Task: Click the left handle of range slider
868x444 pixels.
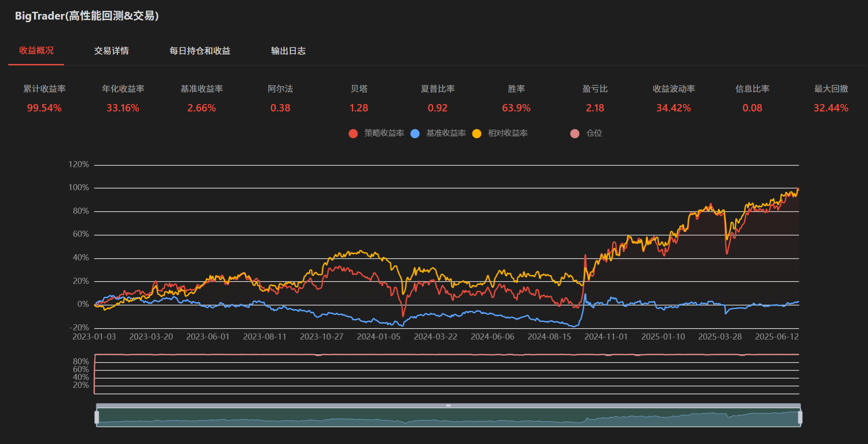Action: click(x=97, y=417)
